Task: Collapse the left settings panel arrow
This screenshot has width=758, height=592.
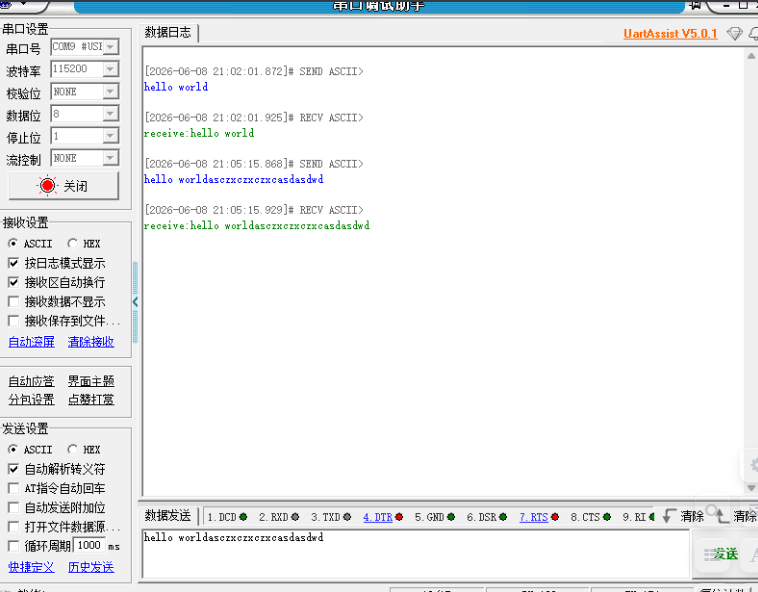Action: (x=135, y=302)
